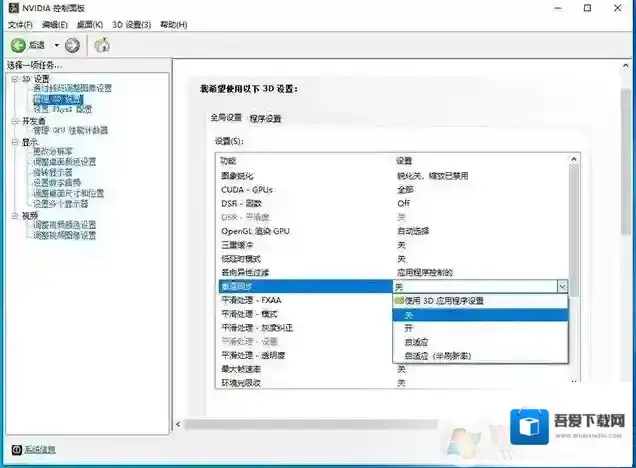
Task: Collapse the 3D 设置 tree node
Action: coord(15,79)
